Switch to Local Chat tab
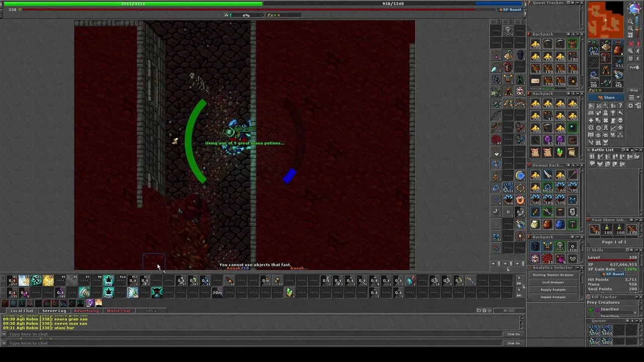644x362 pixels. point(22,311)
